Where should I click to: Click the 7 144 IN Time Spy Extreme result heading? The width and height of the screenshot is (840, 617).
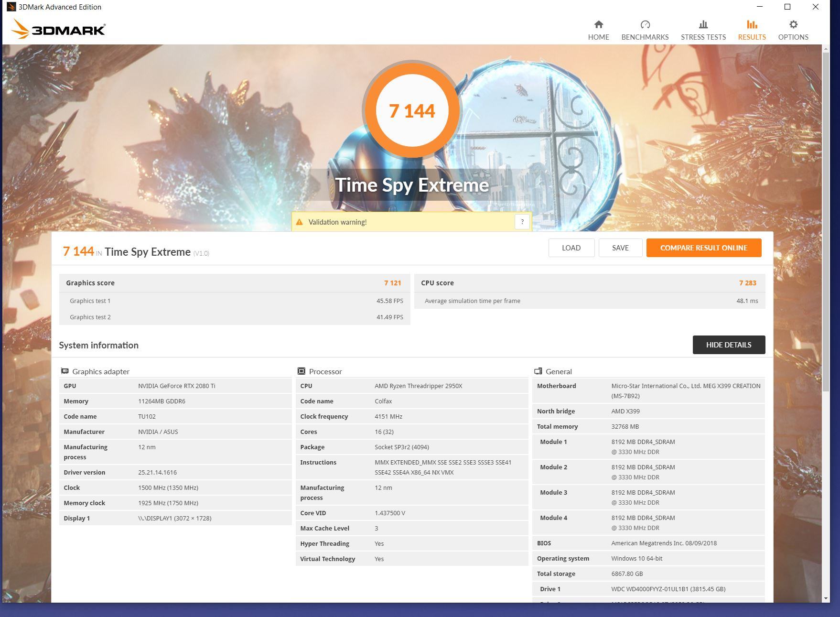point(136,251)
